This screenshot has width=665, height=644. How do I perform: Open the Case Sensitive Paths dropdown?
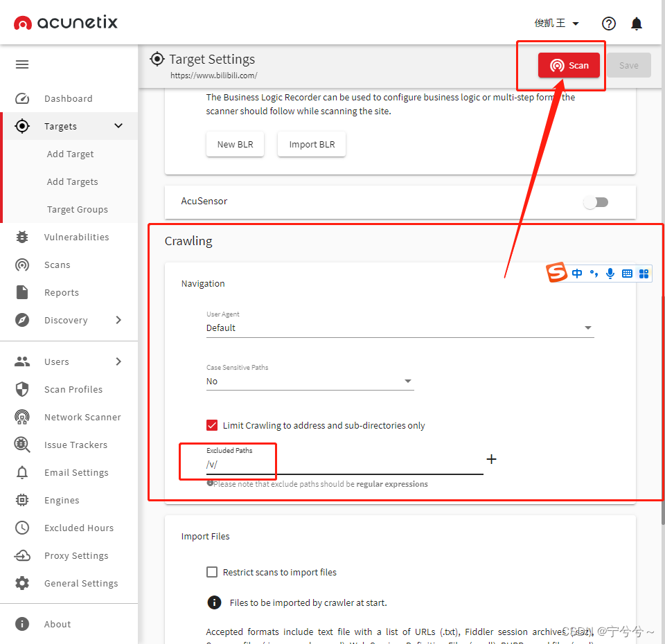tap(310, 381)
